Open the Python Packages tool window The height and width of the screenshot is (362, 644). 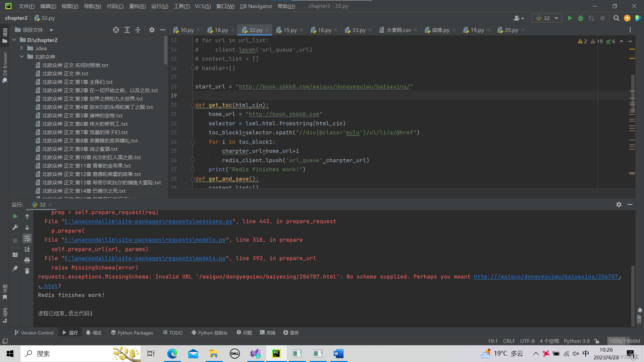tap(132, 333)
